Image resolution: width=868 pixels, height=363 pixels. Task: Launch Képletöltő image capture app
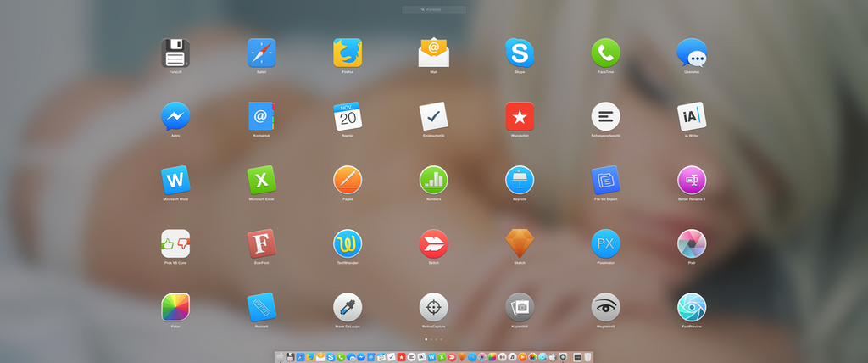point(520,308)
